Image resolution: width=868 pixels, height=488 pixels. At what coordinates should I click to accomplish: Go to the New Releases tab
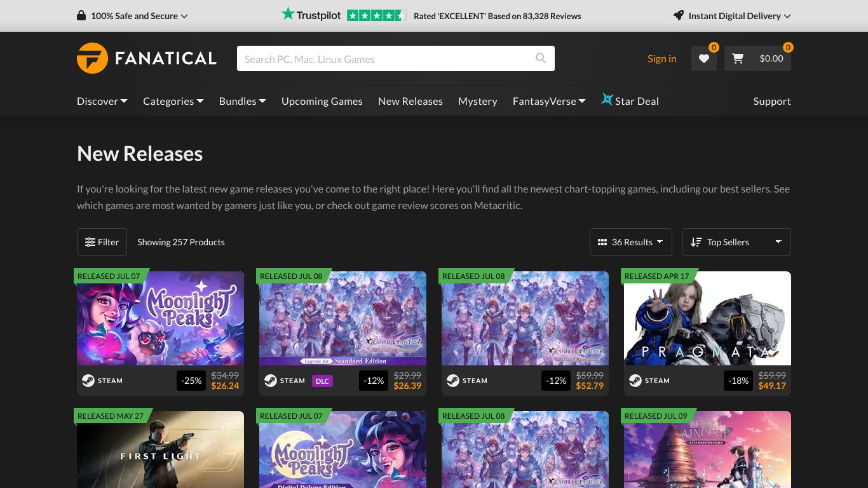click(410, 101)
